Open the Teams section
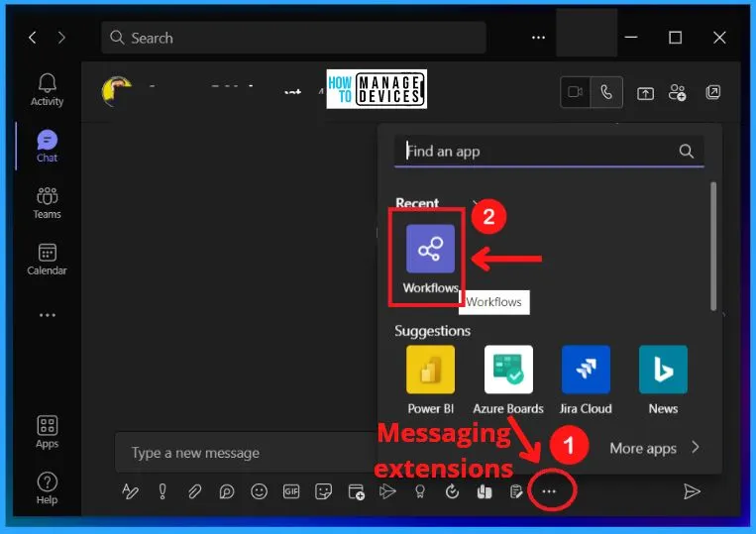 point(47,203)
